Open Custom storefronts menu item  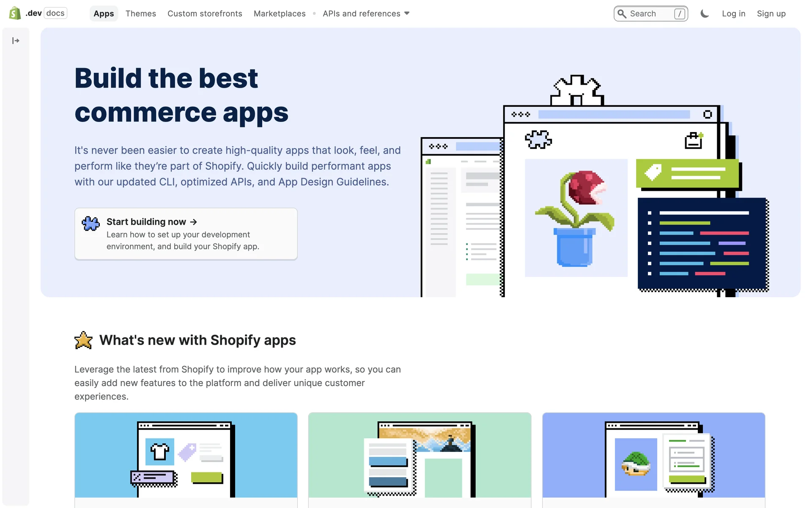pyautogui.click(x=205, y=14)
